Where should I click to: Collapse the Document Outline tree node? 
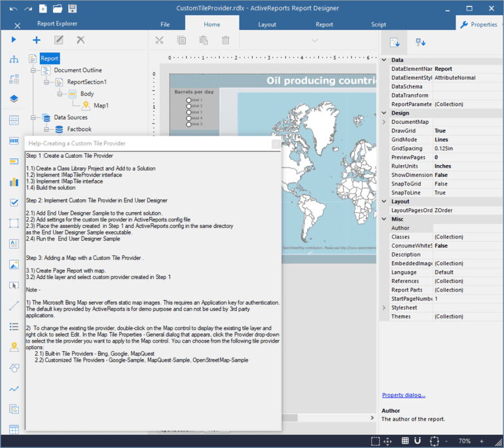[x=33, y=70]
